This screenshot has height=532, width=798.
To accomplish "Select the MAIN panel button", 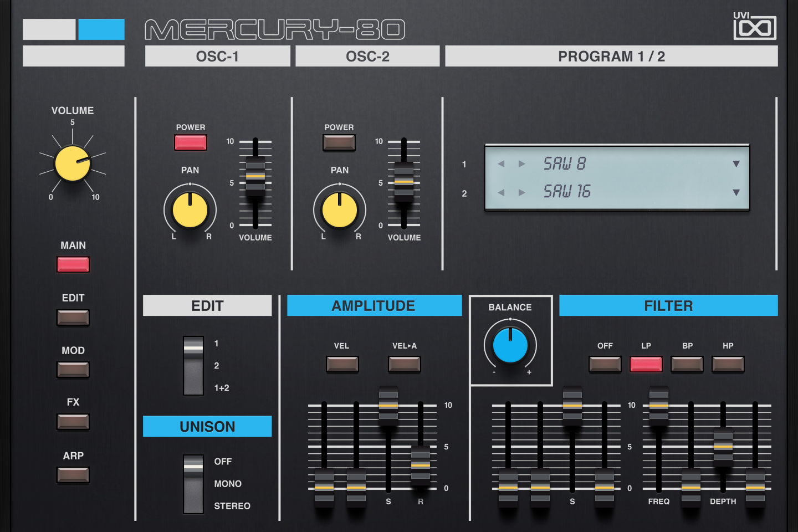I will [73, 265].
